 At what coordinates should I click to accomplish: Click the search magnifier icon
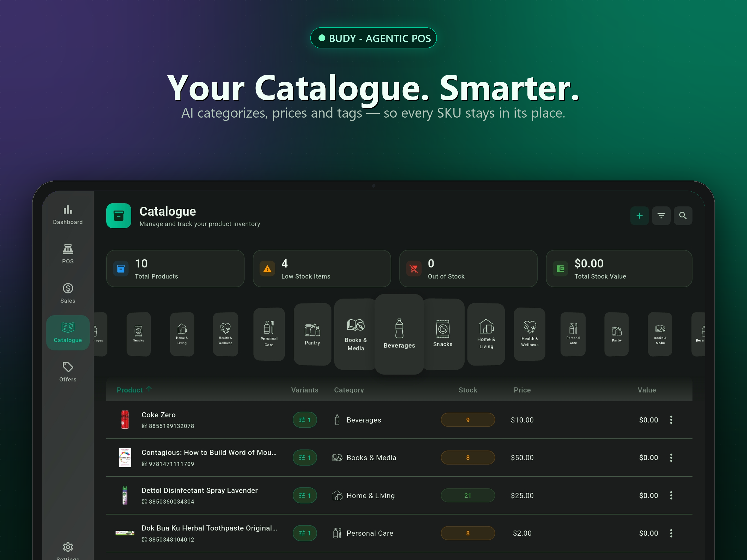(x=682, y=215)
